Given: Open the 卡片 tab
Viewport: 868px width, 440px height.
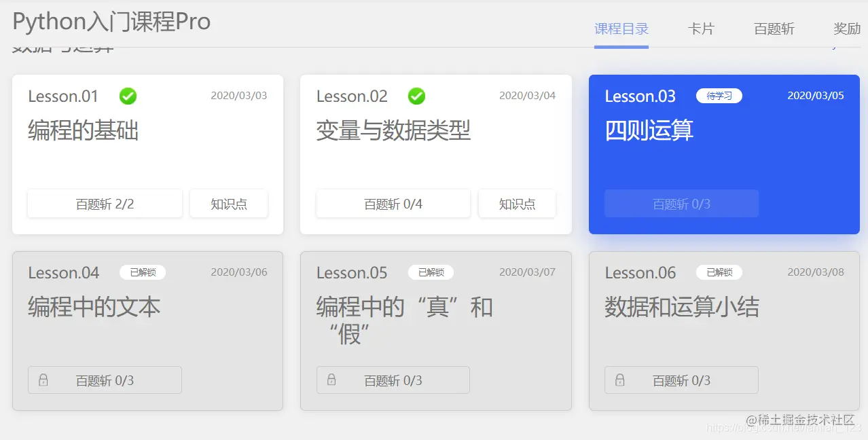Looking at the screenshot, I should click(701, 29).
